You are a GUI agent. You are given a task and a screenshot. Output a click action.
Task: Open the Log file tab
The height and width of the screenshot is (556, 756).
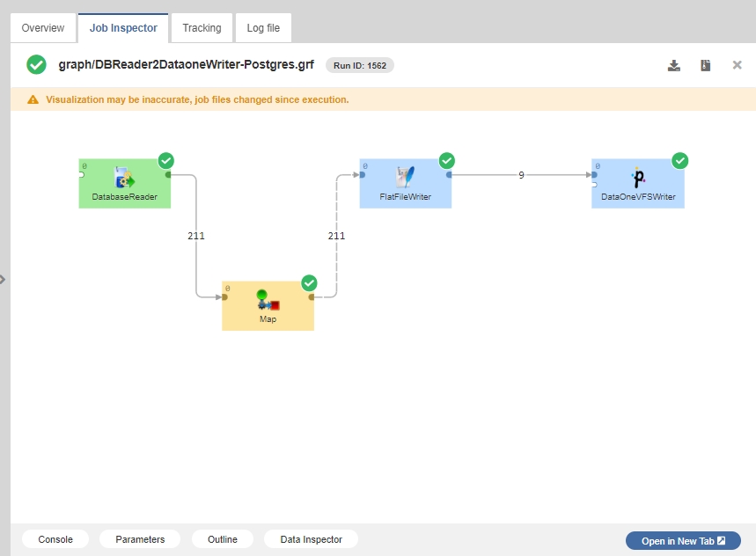[263, 28]
